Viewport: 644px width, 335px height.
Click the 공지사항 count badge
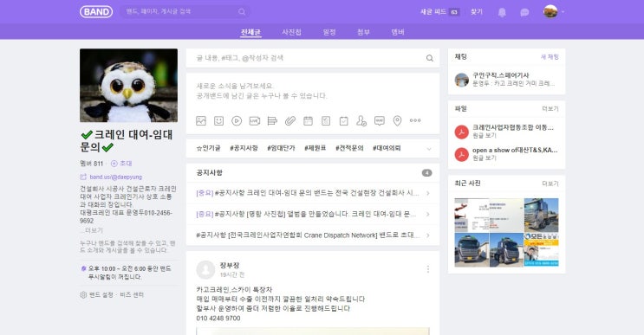(426, 173)
